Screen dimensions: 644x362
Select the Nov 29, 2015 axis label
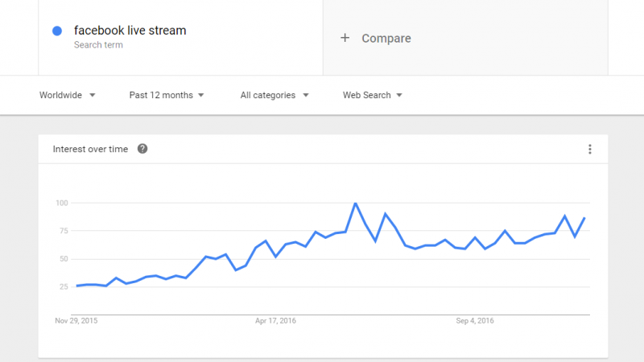coord(76,320)
